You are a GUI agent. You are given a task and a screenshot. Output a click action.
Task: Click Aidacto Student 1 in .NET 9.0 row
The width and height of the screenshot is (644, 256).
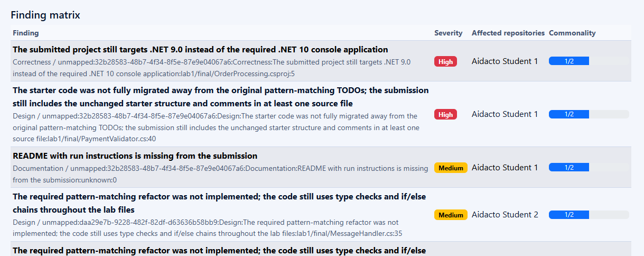(x=505, y=61)
